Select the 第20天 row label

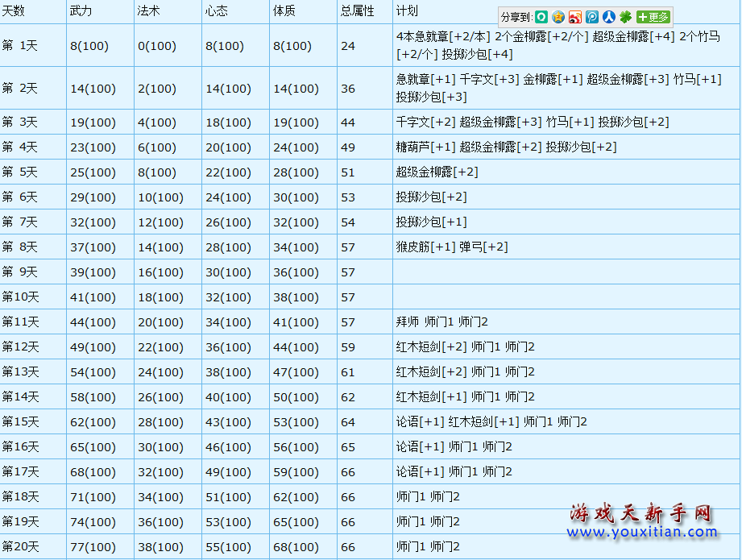21,546
